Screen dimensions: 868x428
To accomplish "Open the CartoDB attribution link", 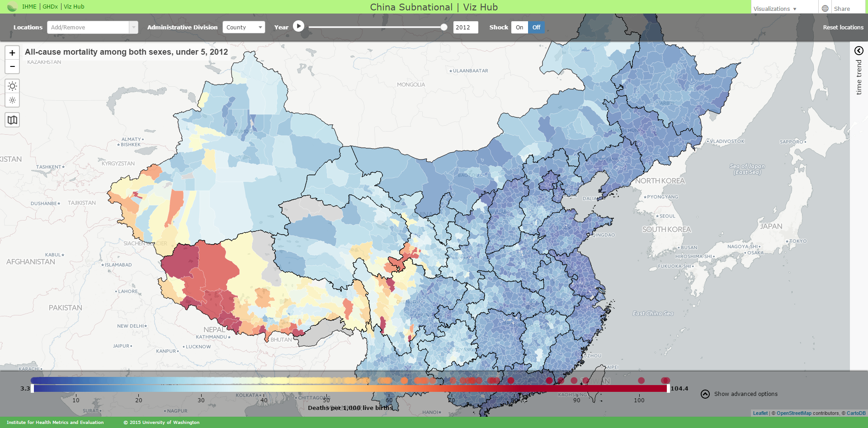I will click(856, 413).
